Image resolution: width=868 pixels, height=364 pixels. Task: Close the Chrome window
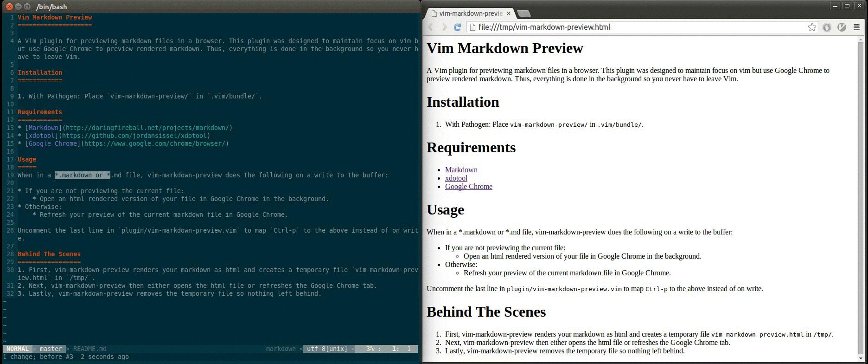pos(859,6)
